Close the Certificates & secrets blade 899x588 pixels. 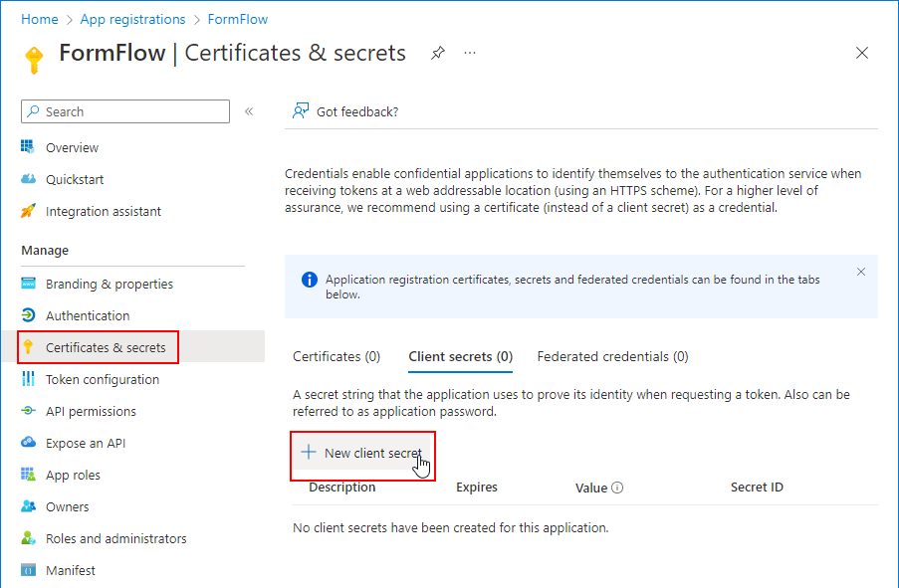[x=862, y=53]
